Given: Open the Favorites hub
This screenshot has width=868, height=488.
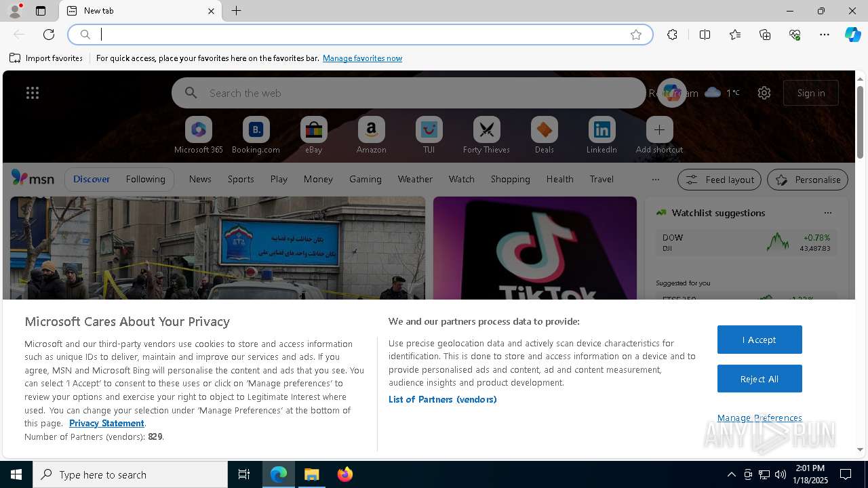Looking at the screenshot, I should pos(735,35).
